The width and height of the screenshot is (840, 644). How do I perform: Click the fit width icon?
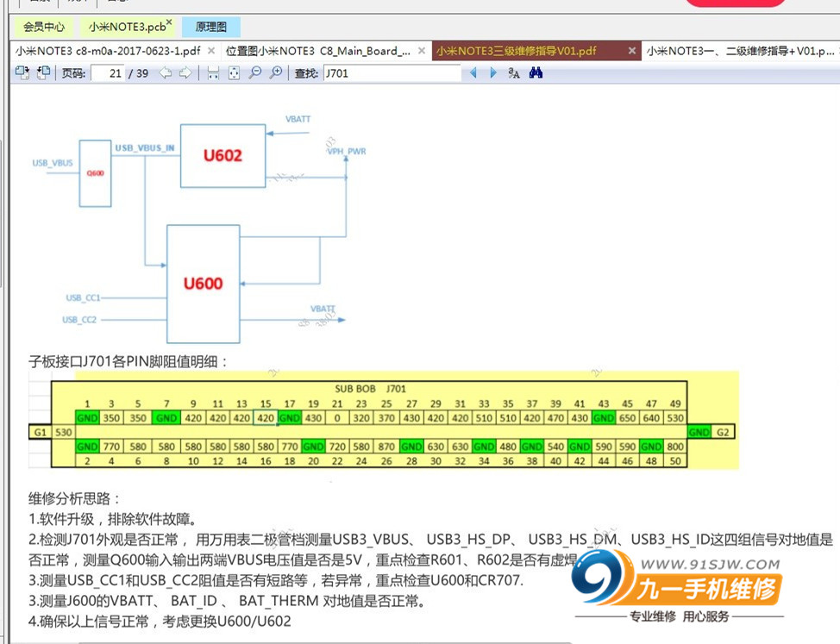click(213, 72)
